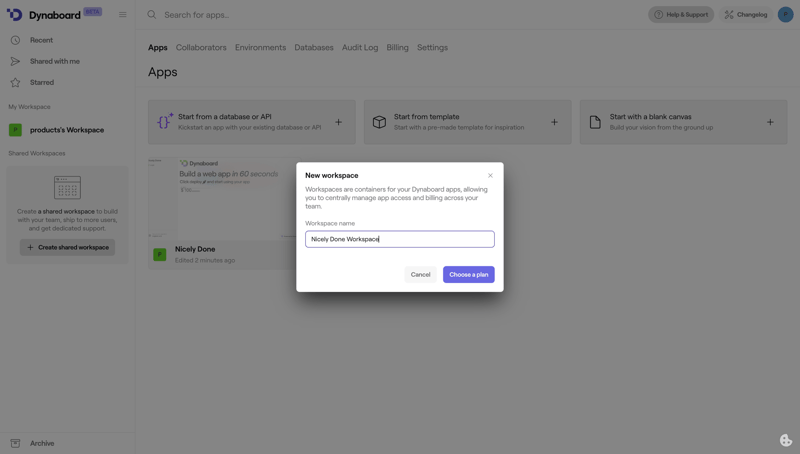The width and height of the screenshot is (800, 454).
Task: Click the shared workspace grid illustration
Action: coord(67,188)
